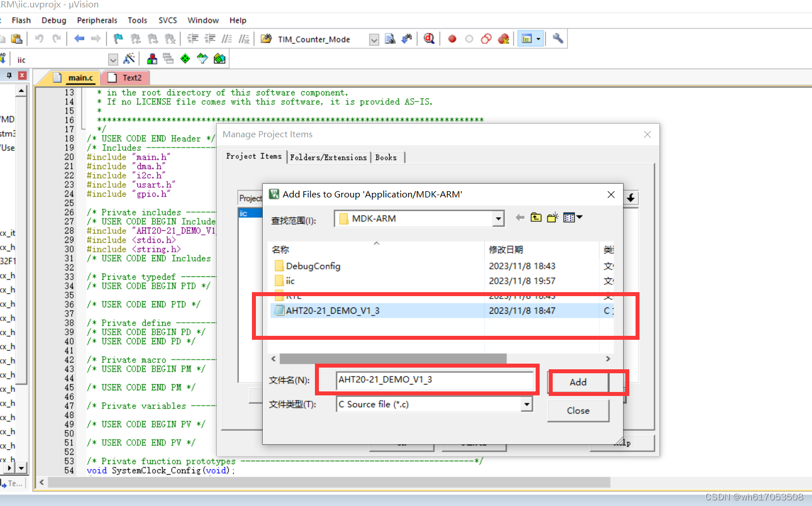Go back to previous folder in file dialog
812x506 pixels.
[520, 217]
